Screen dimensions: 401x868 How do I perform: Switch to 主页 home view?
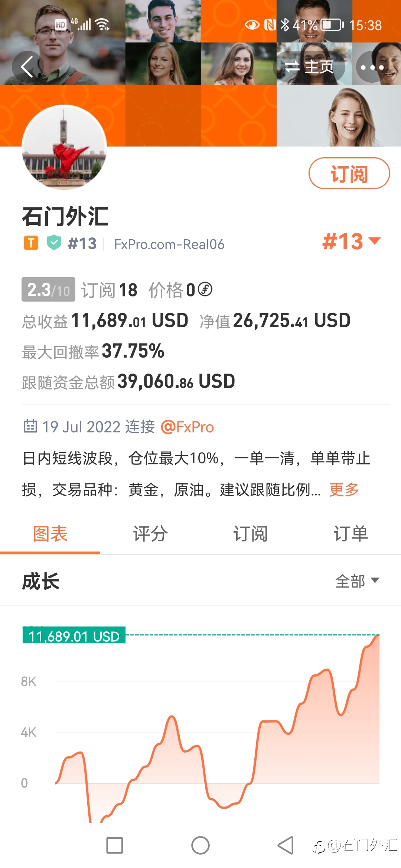point(309,67)
